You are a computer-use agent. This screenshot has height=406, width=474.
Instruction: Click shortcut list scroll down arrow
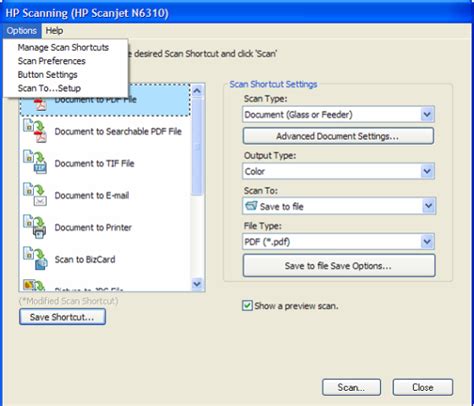pyautogui.click(x=197, y=284)
